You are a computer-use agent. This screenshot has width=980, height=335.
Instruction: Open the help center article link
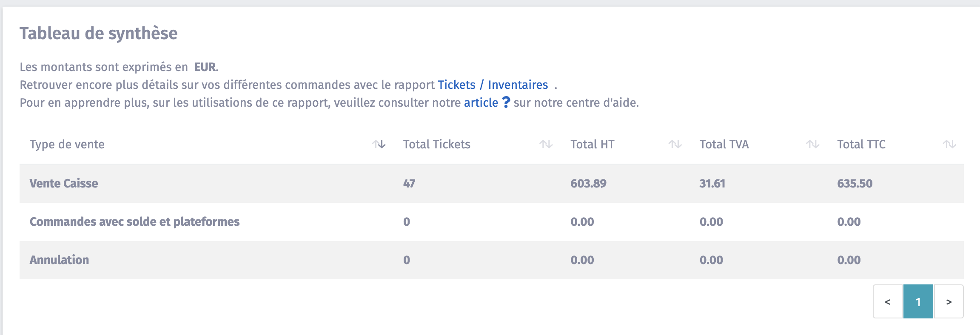[481, 102]
